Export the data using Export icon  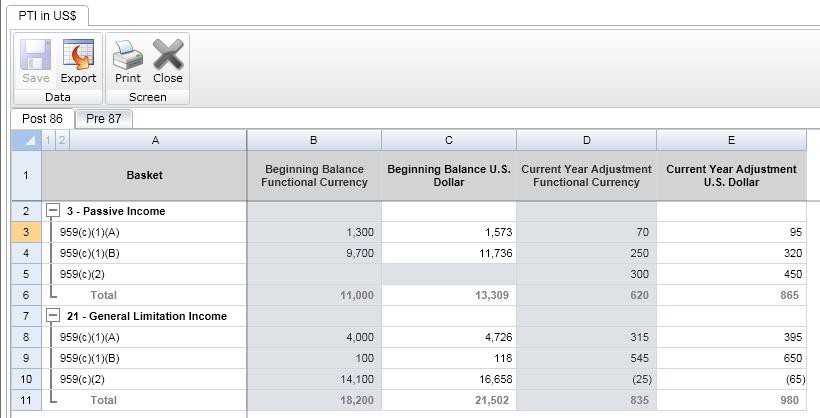[x=78, y=61]
